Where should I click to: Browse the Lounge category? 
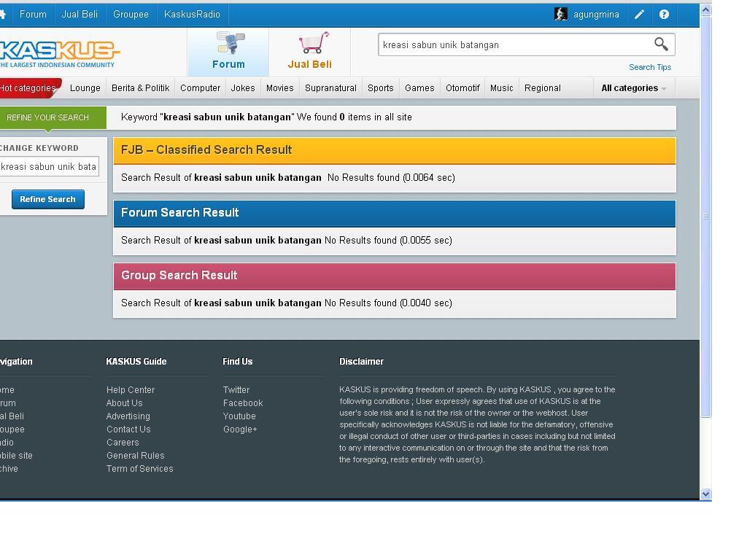click(x=85, y=88)
